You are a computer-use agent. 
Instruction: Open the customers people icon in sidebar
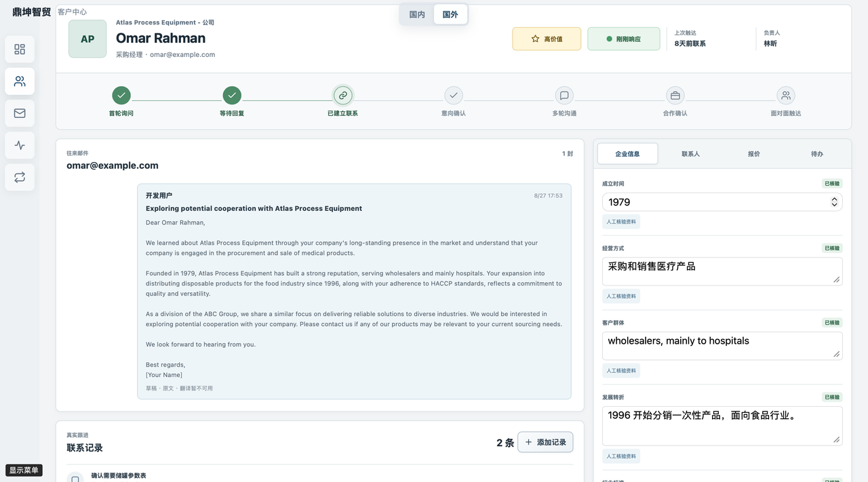(20, 81)
